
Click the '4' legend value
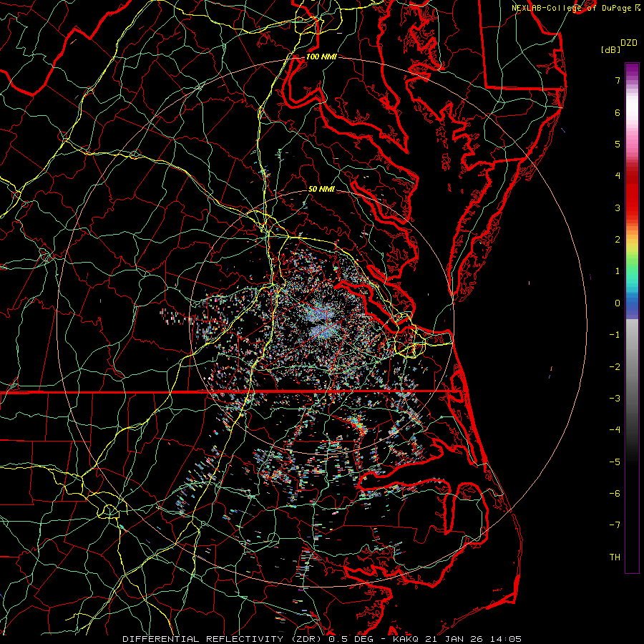[x=618, y=176]
